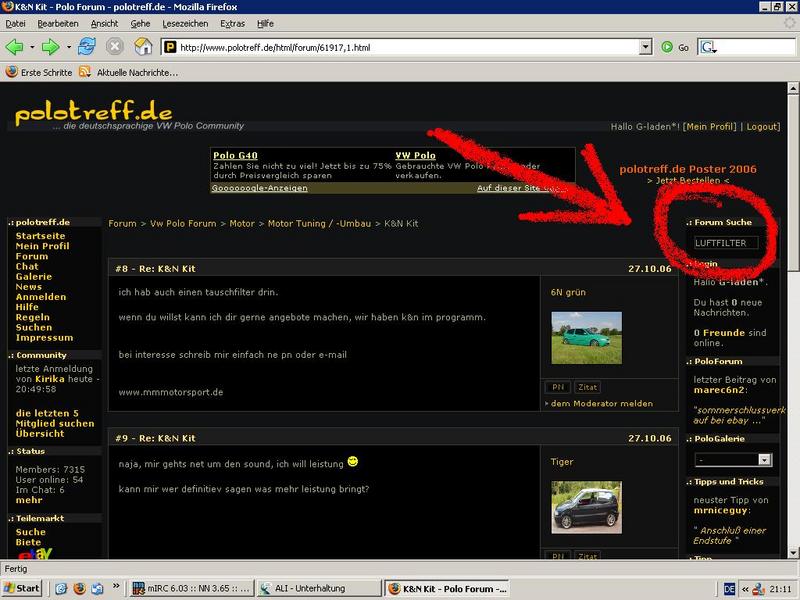Click the polotreff.de site logo
The height and width of the screenshot is (600, 800).
coord(93,112)
